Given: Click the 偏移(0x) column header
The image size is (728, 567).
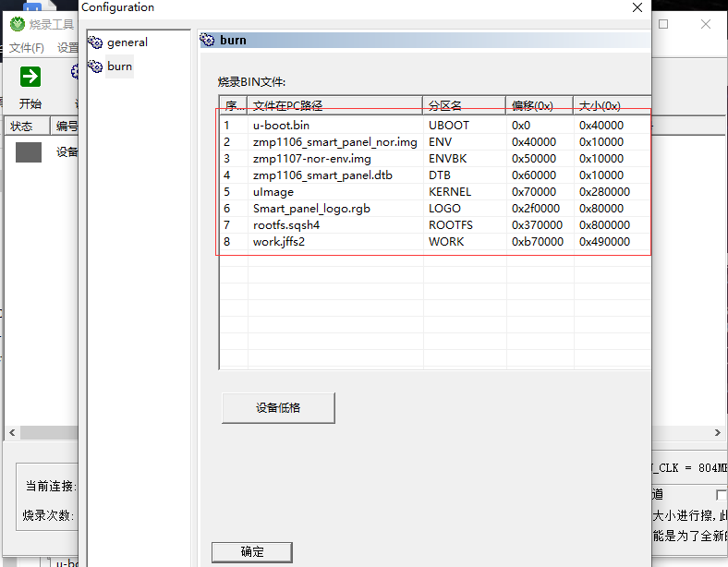Looking at the screenshot, I should pos(539,105).
